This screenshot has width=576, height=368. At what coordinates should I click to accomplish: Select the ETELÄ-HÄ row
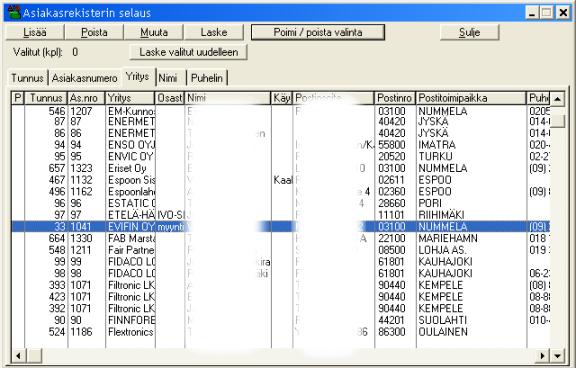tap(281, 215)
